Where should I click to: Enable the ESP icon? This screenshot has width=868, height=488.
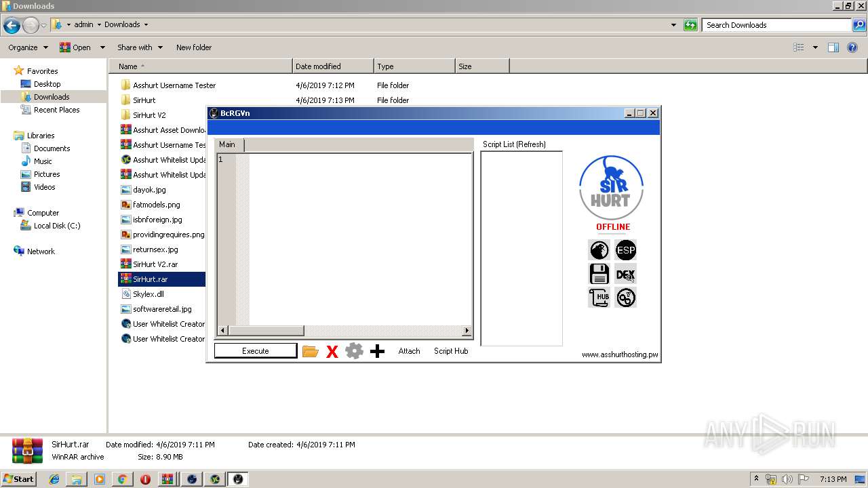coord(625,250)
